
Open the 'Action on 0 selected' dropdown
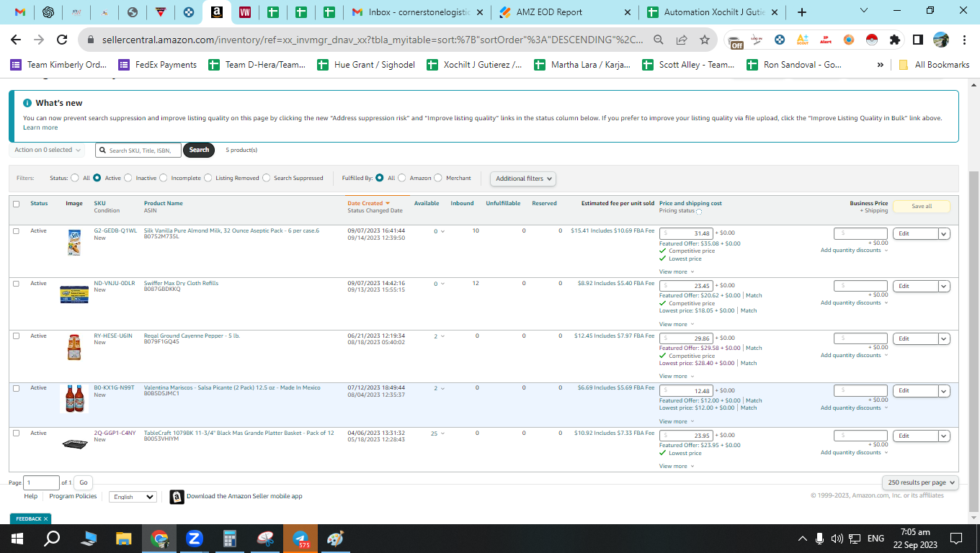point(47,150)
